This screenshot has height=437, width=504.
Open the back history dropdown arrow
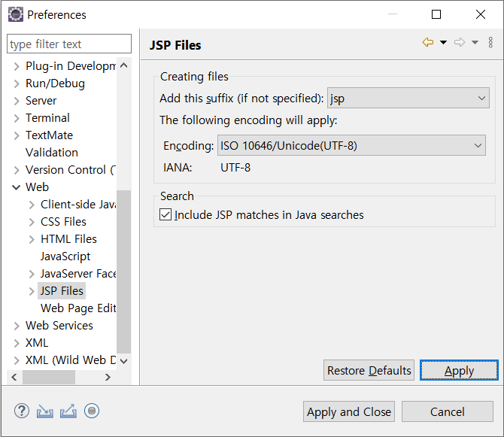443,42
